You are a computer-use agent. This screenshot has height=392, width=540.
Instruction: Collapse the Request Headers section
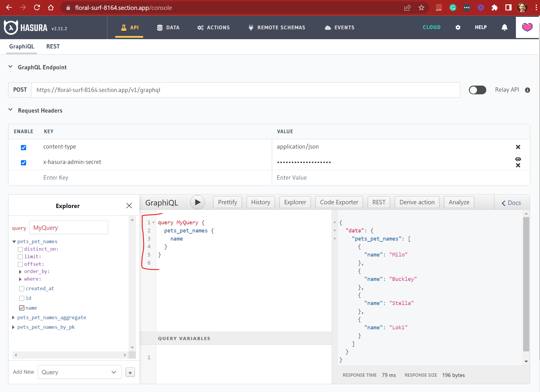(x=10, y=110)
